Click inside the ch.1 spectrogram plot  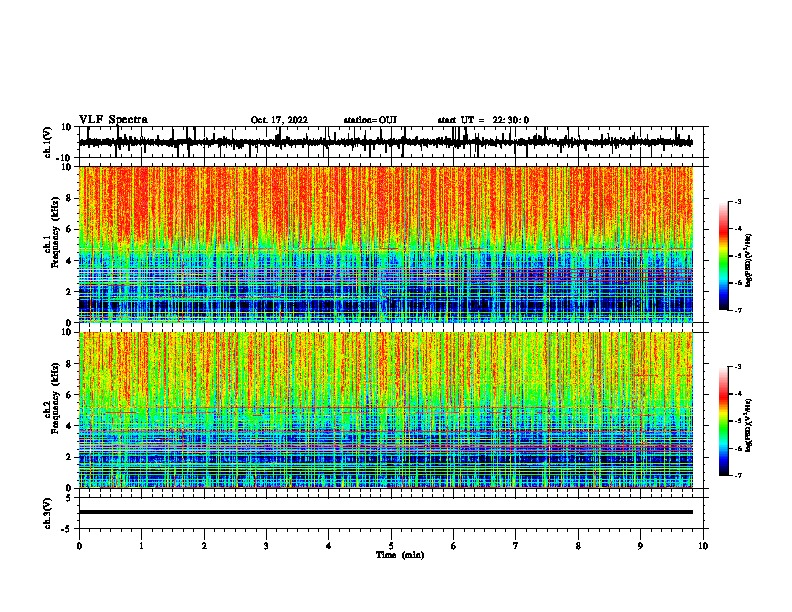point(386,244)
